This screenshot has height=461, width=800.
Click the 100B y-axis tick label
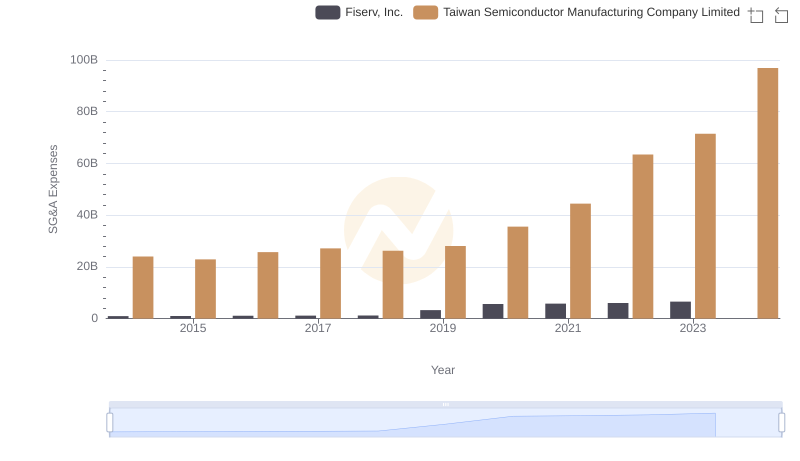[84, 60]
